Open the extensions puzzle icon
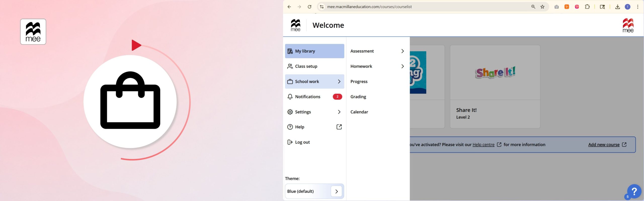 pyautogui.click(x=587, y=7)
